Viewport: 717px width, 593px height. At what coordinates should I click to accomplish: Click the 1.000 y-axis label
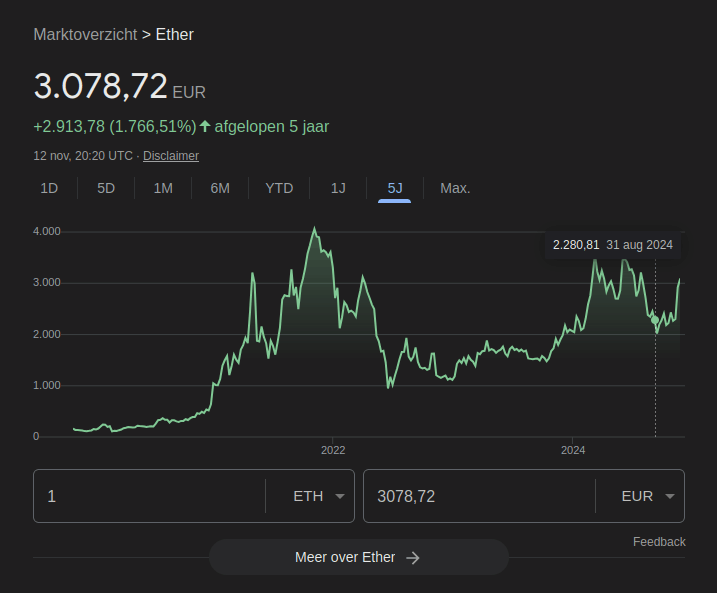click(x=47, y=385)
